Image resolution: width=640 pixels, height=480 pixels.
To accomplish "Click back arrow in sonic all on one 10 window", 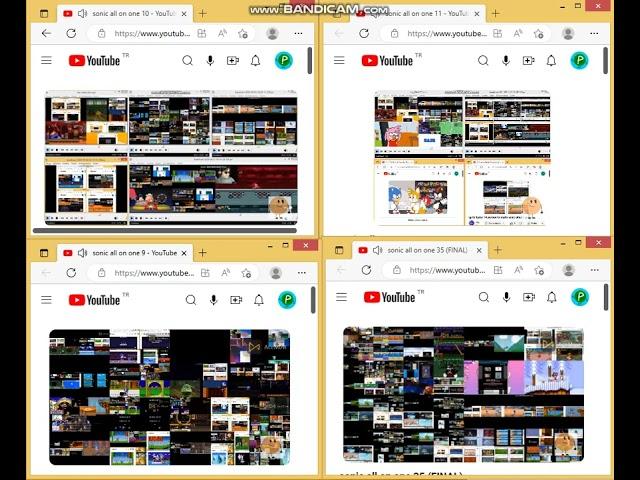I will [x=46, y=33].
